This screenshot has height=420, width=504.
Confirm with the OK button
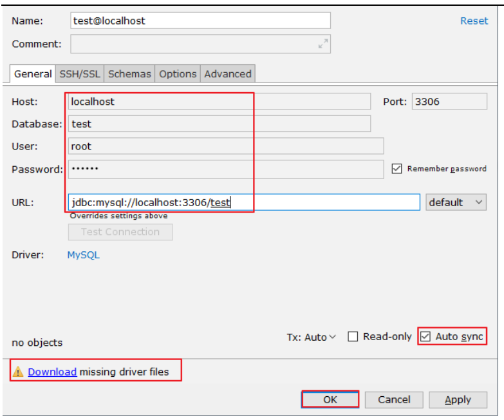(330, 399)
